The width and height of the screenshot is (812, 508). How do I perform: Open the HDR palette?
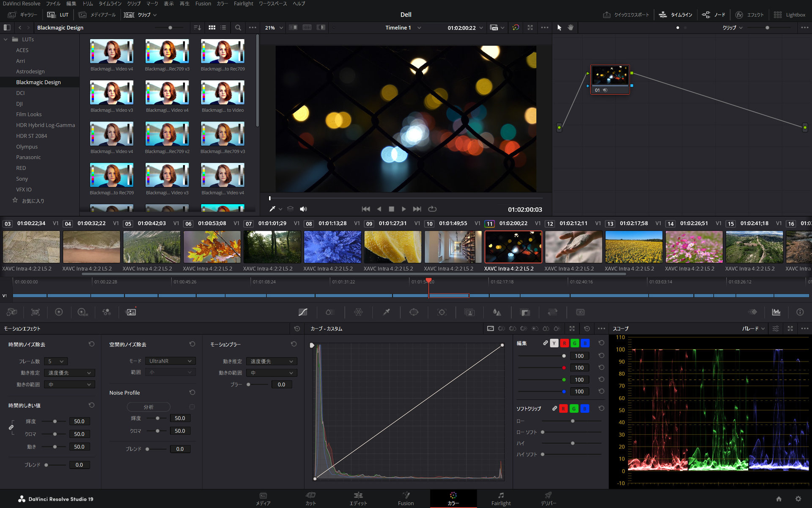(83, 312)
